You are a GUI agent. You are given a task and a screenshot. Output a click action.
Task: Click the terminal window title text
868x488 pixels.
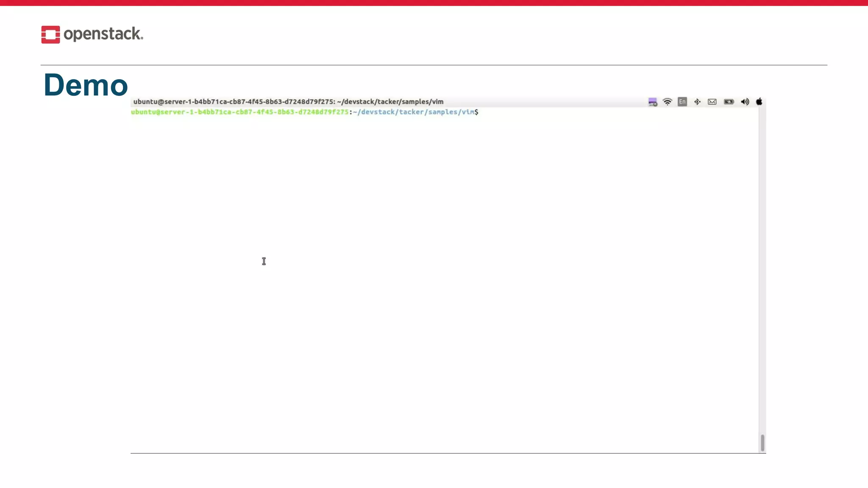(288, 102)
